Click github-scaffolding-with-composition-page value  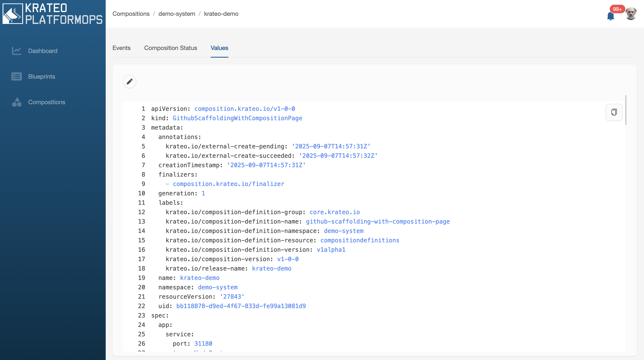click(378, 221)
